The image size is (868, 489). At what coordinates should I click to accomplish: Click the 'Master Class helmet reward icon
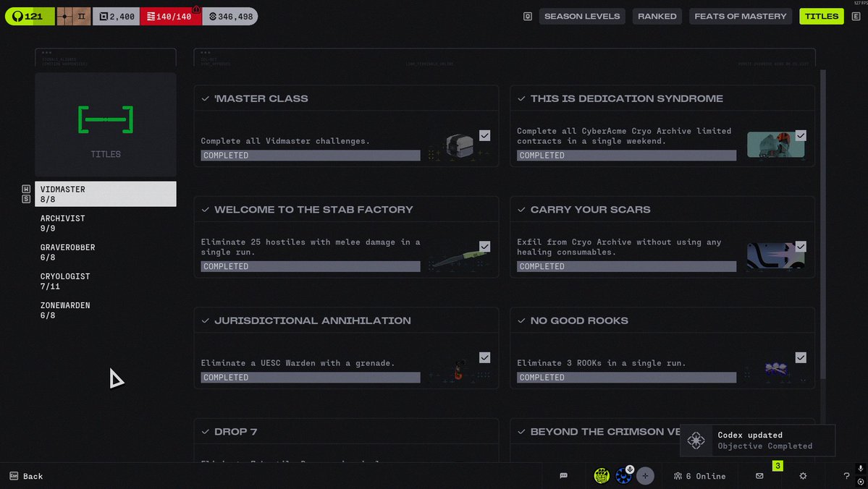(x=460, y=147)
